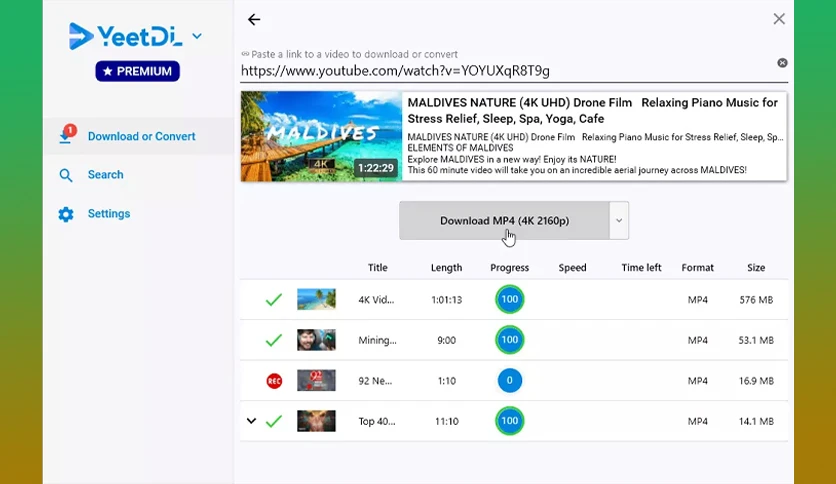Click the Maldives video preview thumbnail
The width and height of the screenshot is (836, 484).
point(321,136)
